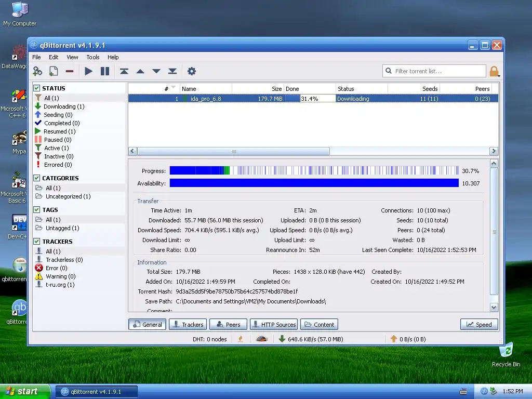Open the View menu
Image resolution: width=532 pixels, height=399 pixels.
click(x=72, y=57)
